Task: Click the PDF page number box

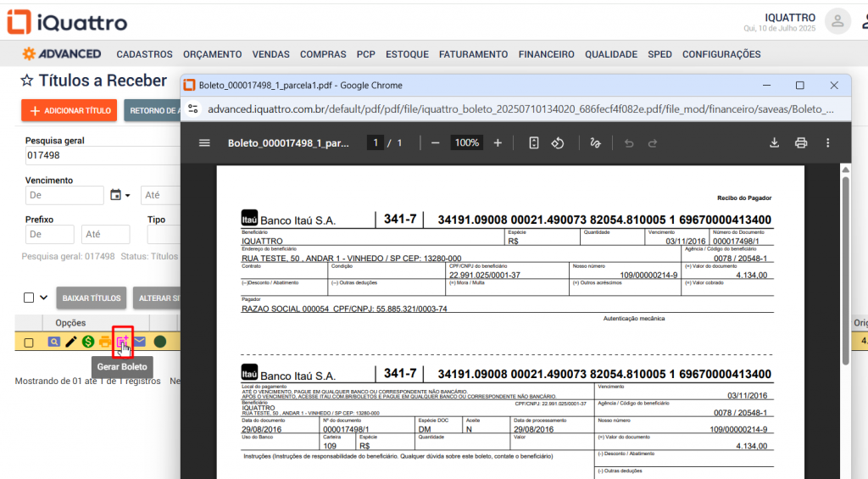Action: pyautogui.click(x=376, y=143)
